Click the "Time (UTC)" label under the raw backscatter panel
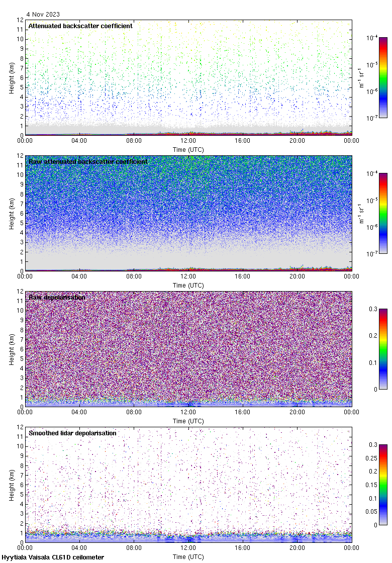392x563 pixels. click(x=188, y=286)
